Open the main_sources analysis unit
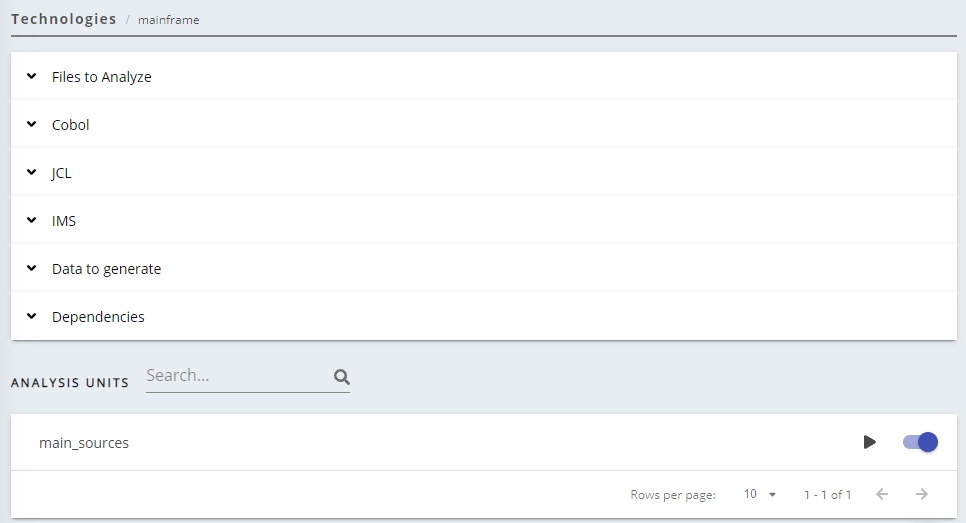This screenshot has height=523, width=966. click(84, 443)
